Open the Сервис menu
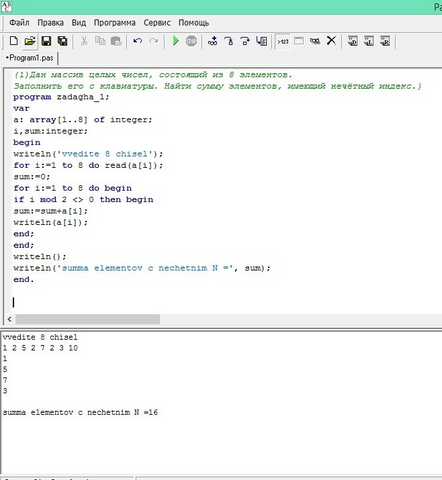This screenshot has width=442, height=480. pos(157,23)
